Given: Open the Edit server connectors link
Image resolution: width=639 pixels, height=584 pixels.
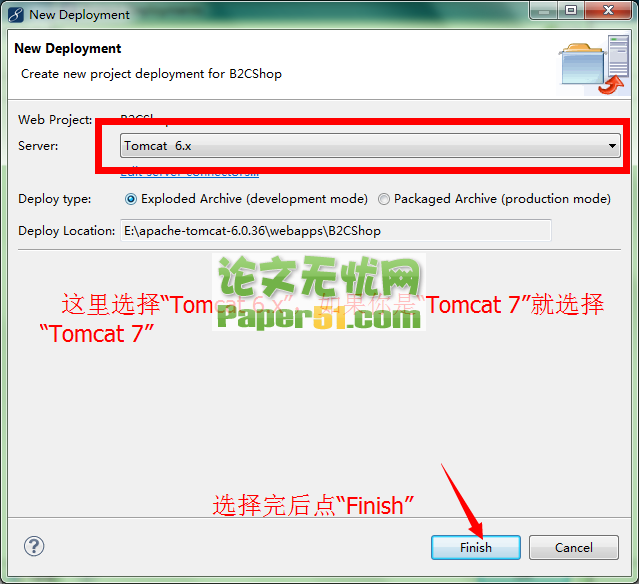Looking at the screenshot, I should [189, 174].
